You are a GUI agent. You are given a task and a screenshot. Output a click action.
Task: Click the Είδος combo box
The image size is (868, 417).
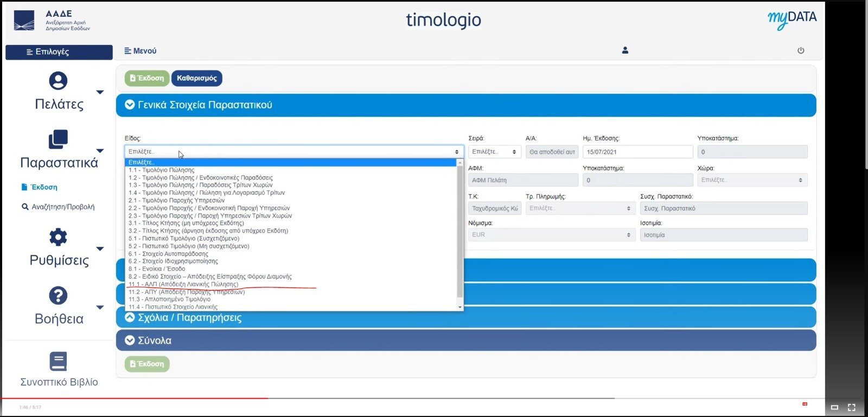(294, 152)
